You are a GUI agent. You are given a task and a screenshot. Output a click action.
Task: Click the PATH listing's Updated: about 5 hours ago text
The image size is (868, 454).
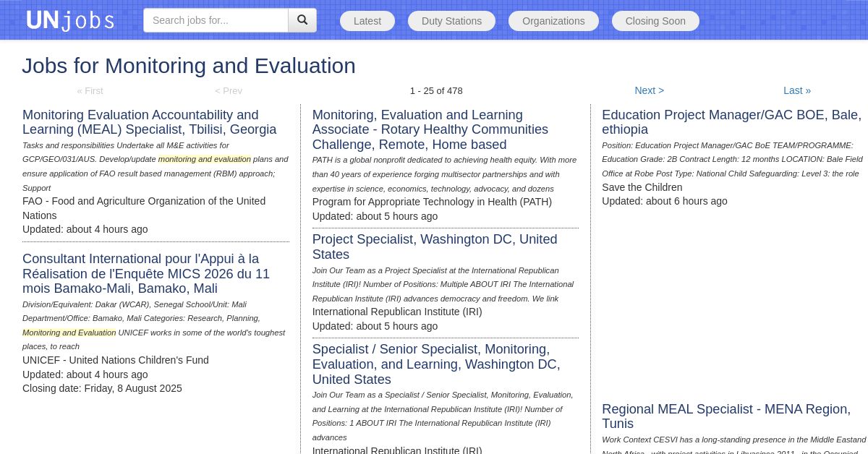click(x=375, y=216)
